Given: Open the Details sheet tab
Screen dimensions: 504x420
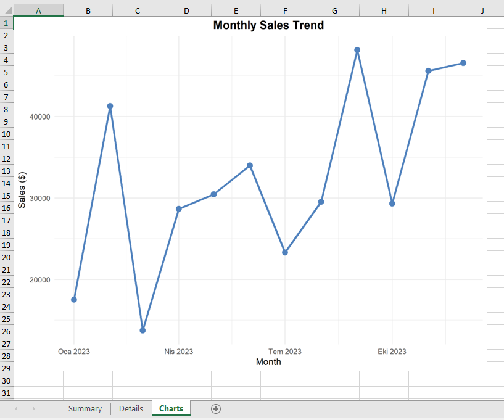Looking at the screenshot, I should 131,409.
